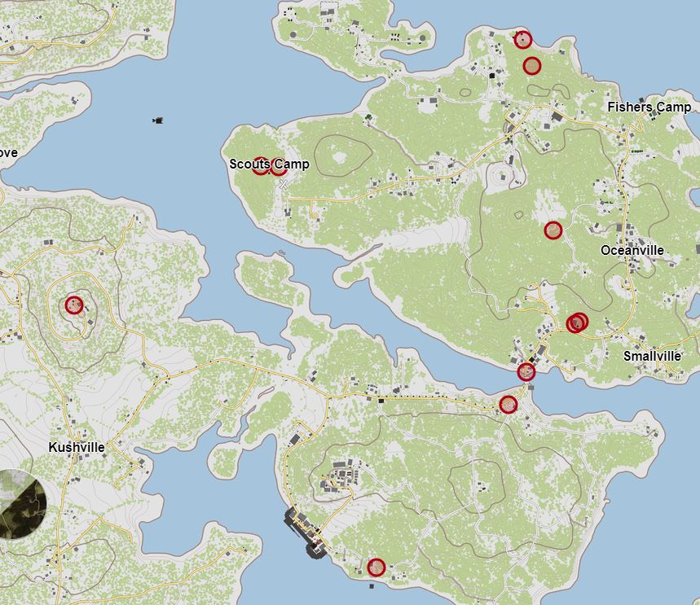
Task: Click the Scouts Camp label text
Action: (x=269, y=164)
